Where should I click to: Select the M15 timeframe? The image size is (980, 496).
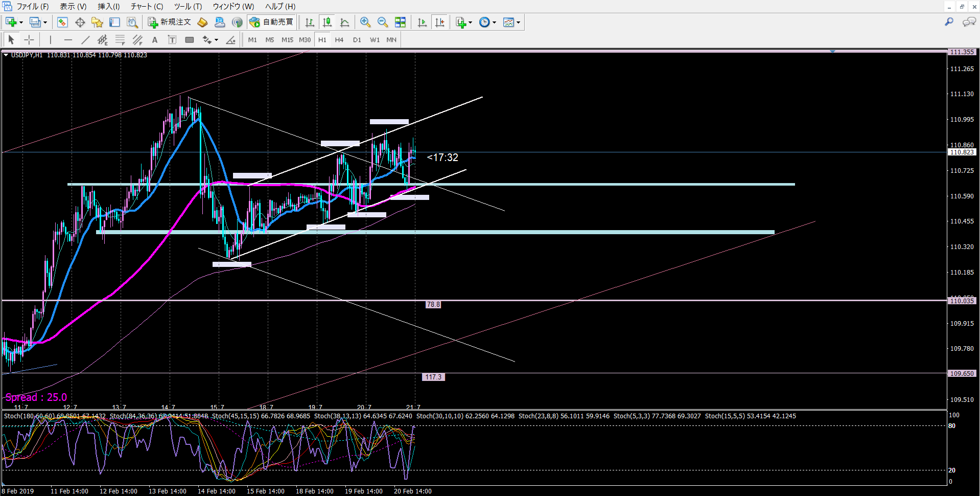[287, 39]
